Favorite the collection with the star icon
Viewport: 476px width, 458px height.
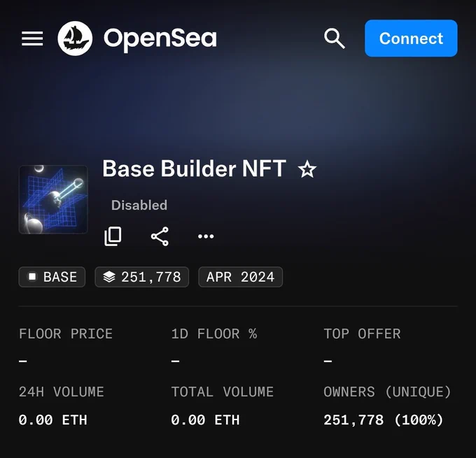click(x=307, y=169)
